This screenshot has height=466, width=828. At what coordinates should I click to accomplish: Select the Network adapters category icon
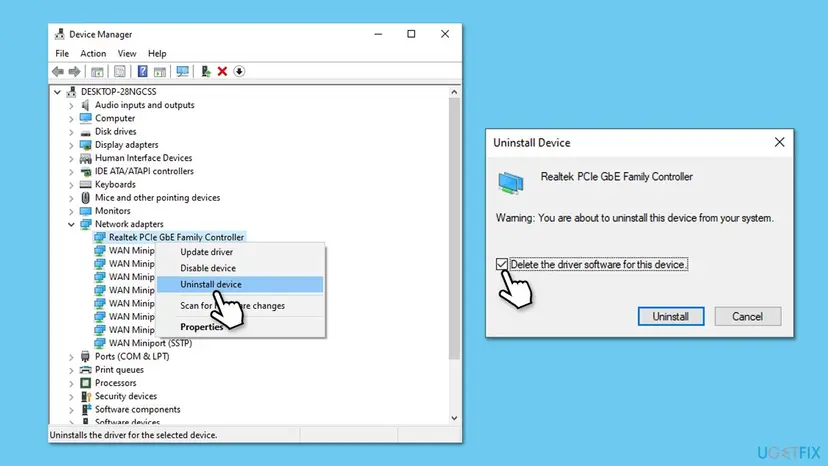tap(86, 224)
